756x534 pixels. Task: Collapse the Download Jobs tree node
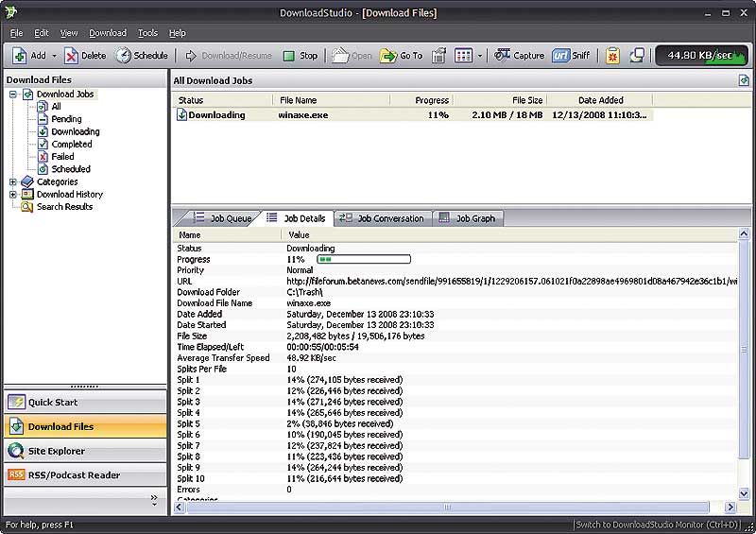tap(13, 95)
